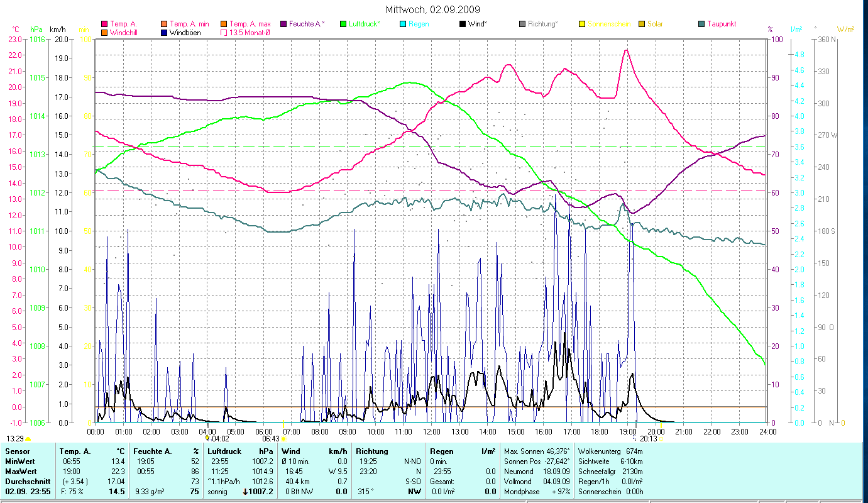Click the orange Temp. A. min legend swatch
The image size is (868, 503).
pos(164,24)
